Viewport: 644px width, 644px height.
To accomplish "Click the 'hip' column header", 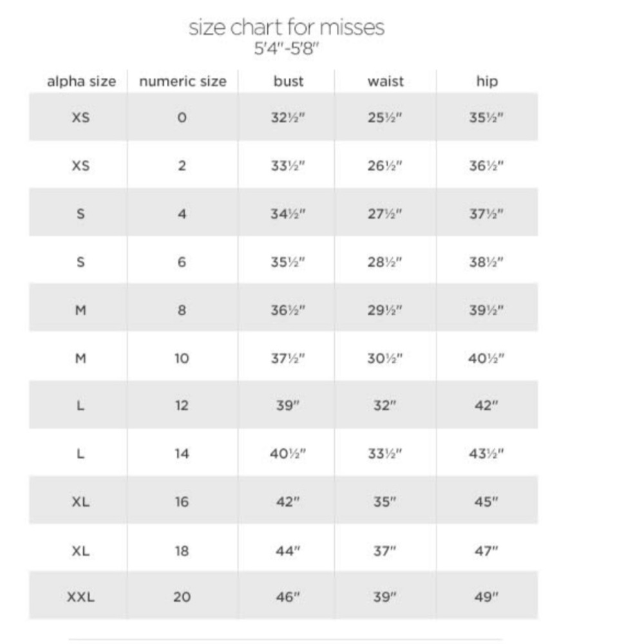I will coord(487,81).
